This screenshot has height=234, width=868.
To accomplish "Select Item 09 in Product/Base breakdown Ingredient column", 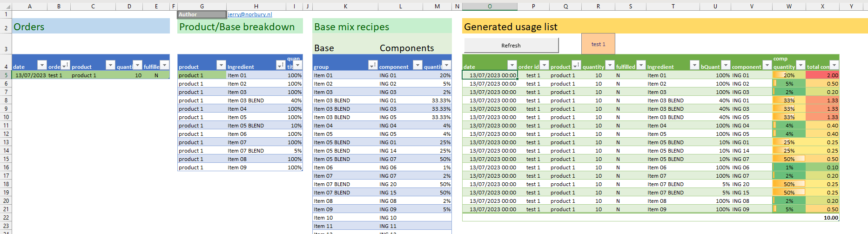I will pyautogui.click(x=256, y=167).
